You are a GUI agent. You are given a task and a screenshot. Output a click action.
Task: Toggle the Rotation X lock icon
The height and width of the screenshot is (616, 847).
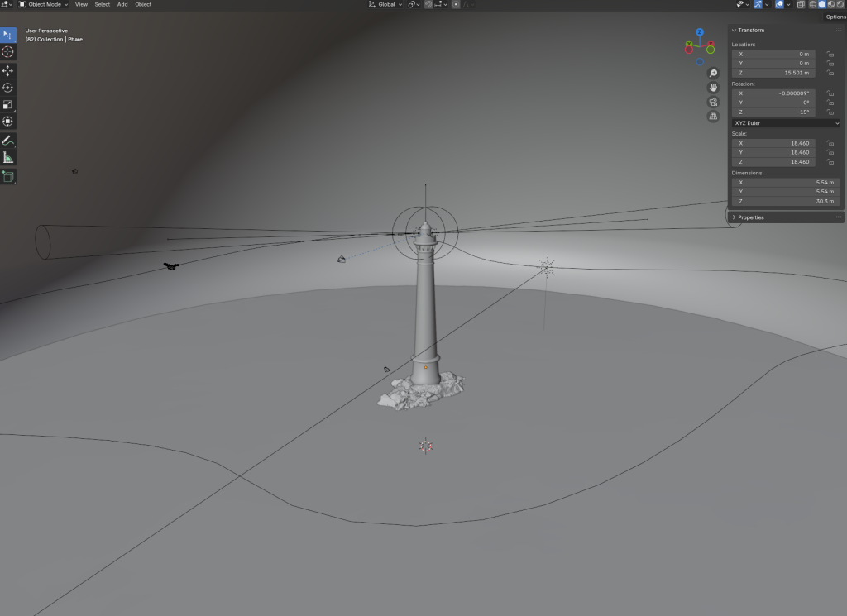[x=830, y=93]
